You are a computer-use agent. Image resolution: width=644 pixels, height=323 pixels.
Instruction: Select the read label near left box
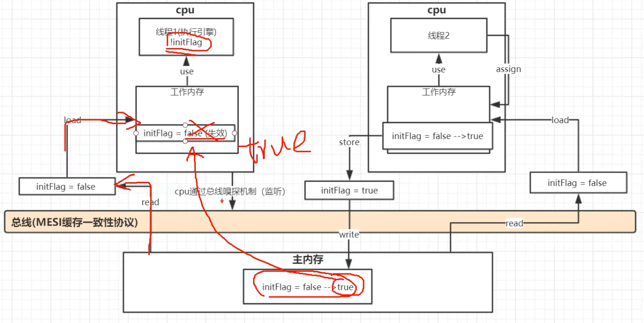(150, 202)
